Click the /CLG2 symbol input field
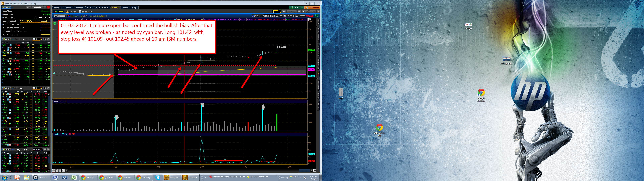 pos(59,16)
